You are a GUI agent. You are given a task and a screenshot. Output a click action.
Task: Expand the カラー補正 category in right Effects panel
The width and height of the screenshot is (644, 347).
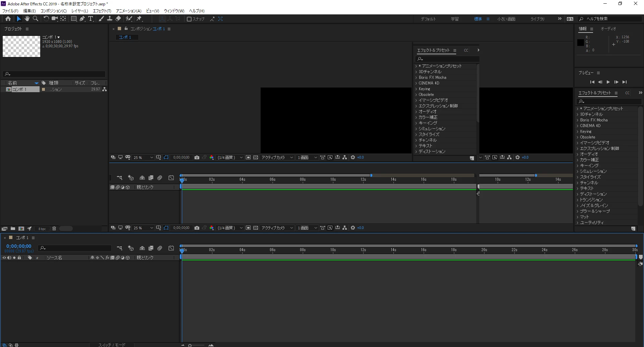click(x=578, y=160)
